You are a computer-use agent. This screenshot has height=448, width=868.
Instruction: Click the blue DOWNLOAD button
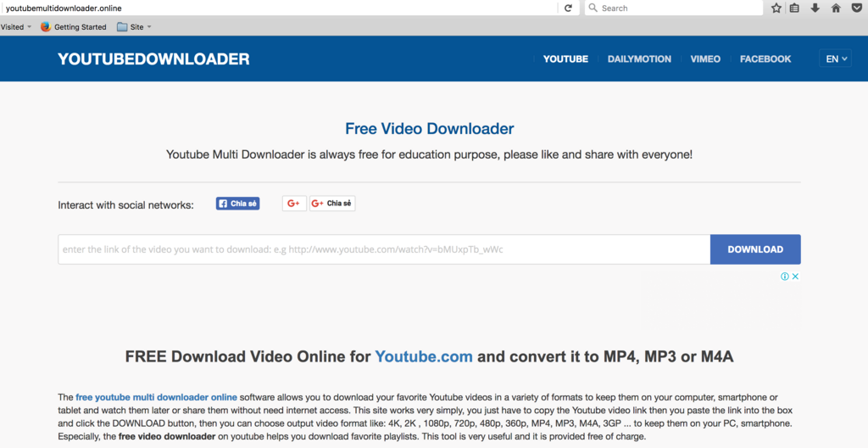click(x=755, y=249)
